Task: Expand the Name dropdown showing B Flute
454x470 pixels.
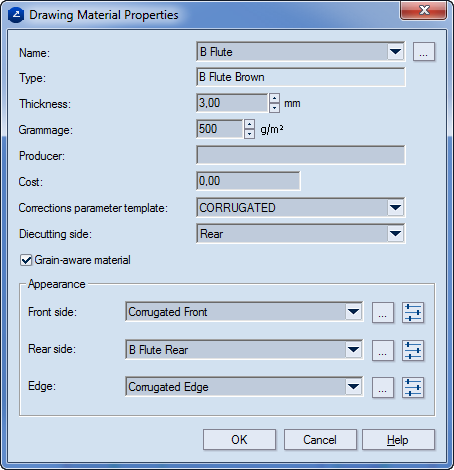Action: [x=395, y=52]
